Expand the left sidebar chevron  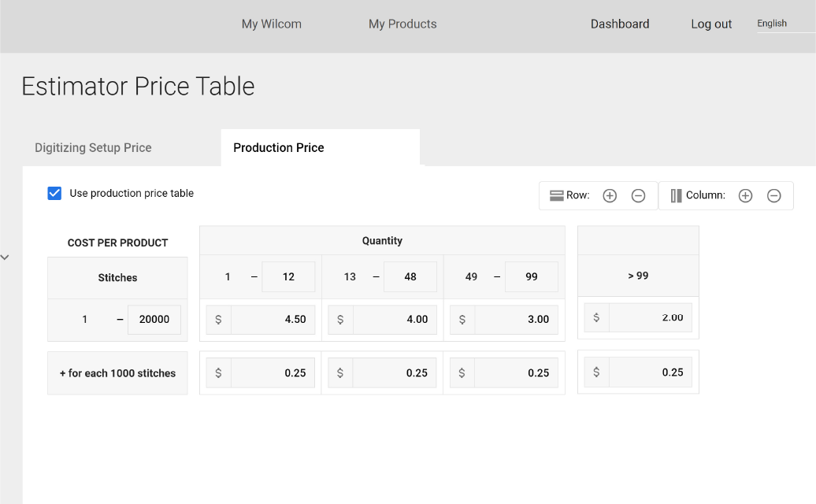(x=6, y=257)
